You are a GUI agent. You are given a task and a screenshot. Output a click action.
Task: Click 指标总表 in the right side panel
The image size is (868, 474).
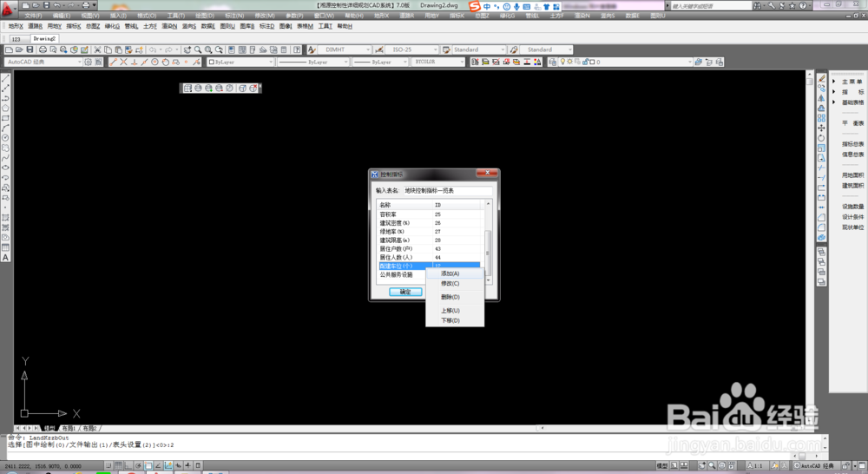coord(852,144)
